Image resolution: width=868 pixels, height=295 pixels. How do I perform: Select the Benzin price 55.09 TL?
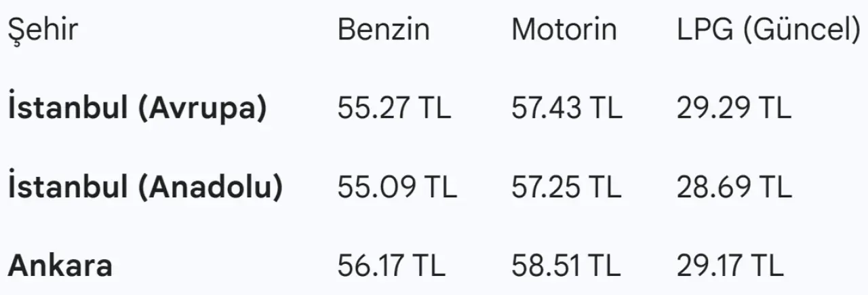(397, 188)
